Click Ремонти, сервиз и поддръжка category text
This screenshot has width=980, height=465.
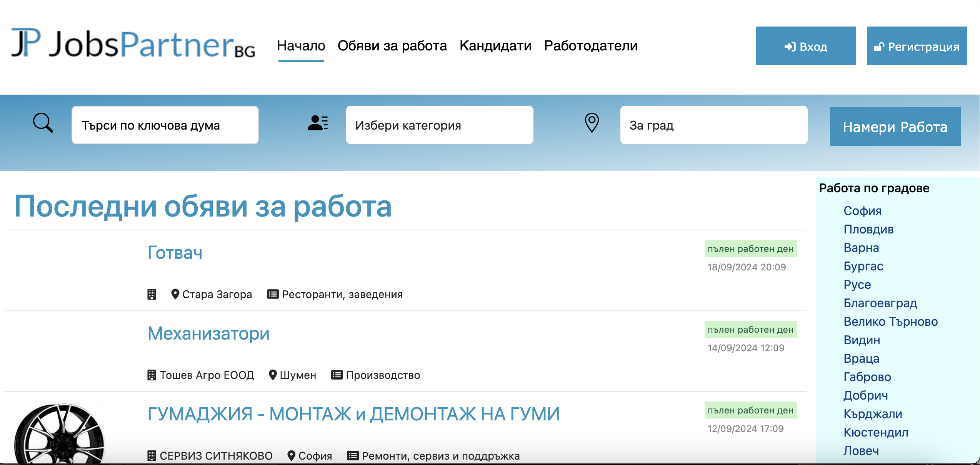coord(441,456)
